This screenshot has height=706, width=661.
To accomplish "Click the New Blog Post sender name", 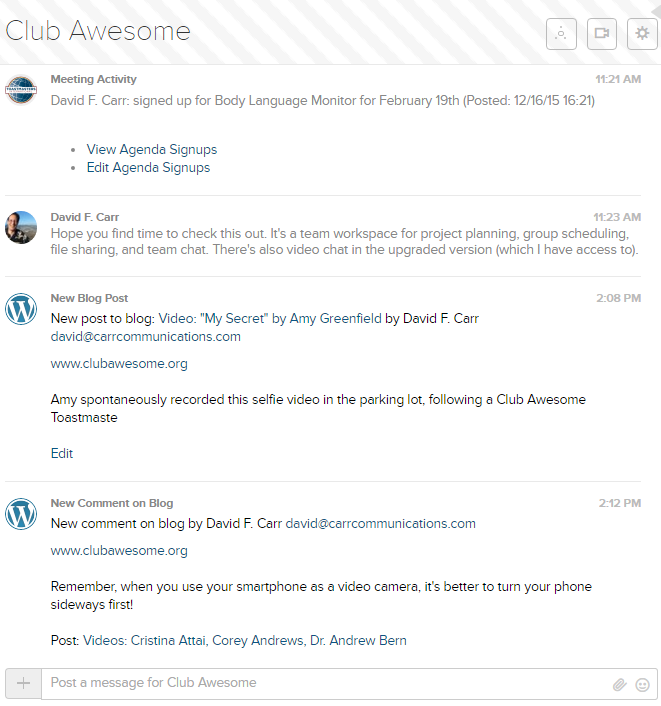I will click(x=89, y=298).
